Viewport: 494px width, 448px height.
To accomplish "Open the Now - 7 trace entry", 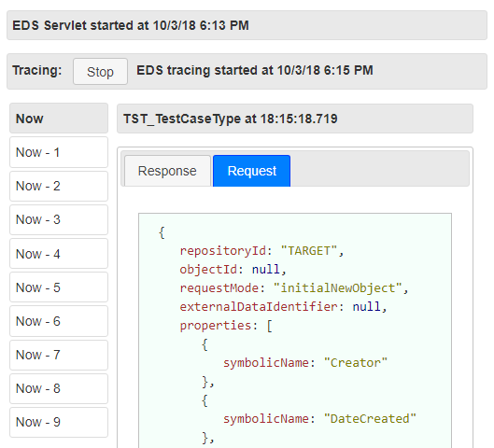I will point(59,355).
